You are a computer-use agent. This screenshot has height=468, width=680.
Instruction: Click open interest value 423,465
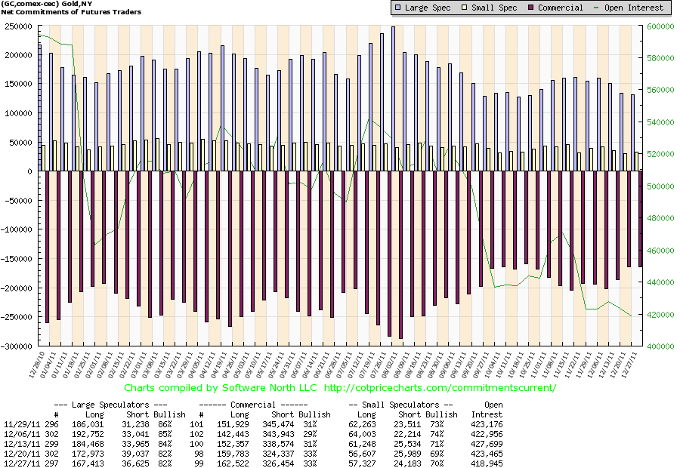tap(487, 454)
